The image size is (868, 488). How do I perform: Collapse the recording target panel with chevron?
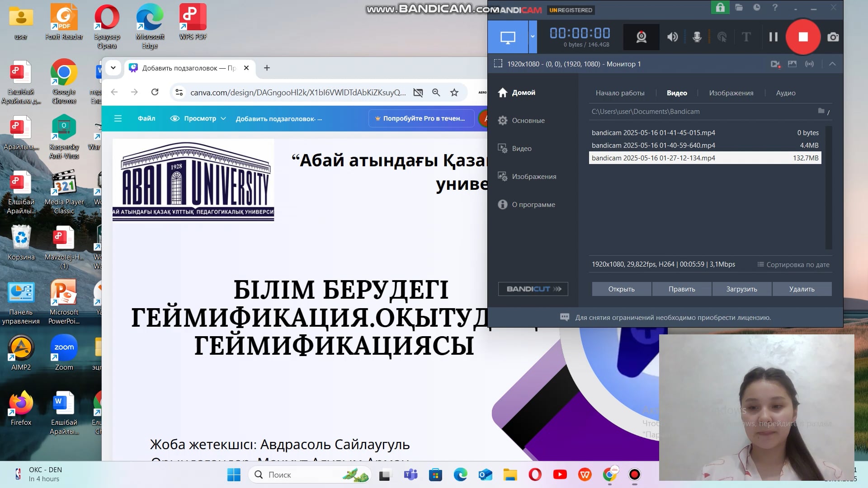click(832, 64)
